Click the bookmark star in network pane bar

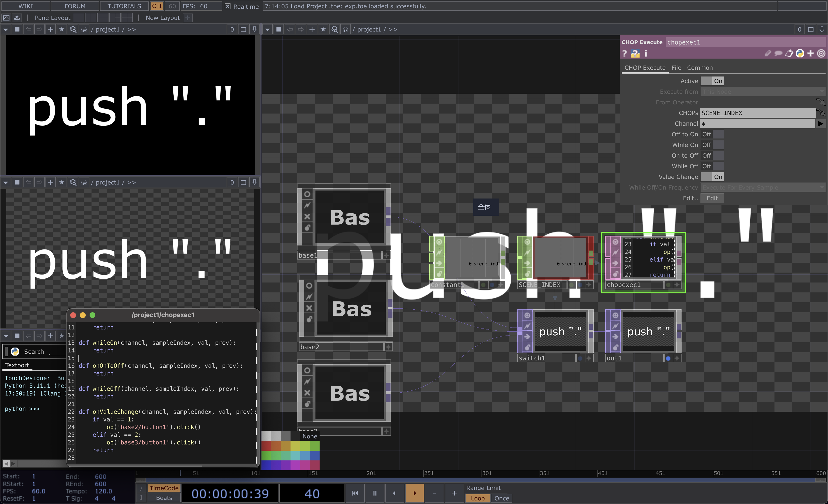[323, 29]
